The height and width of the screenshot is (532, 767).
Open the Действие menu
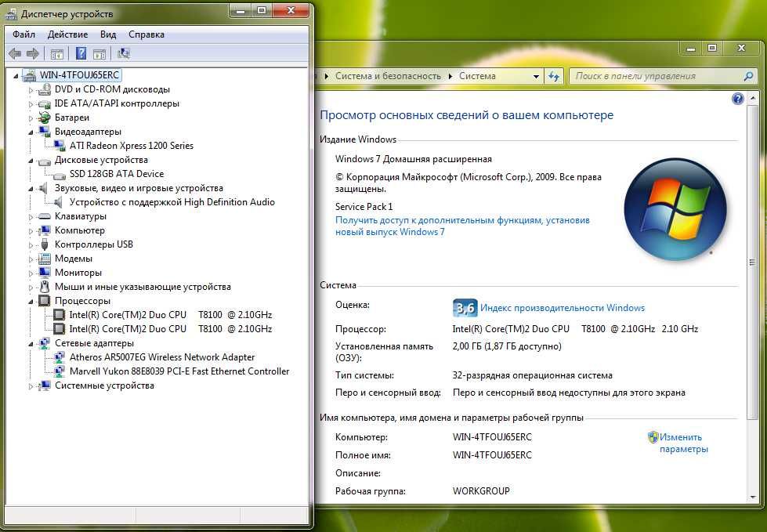[x=67, y=34]
